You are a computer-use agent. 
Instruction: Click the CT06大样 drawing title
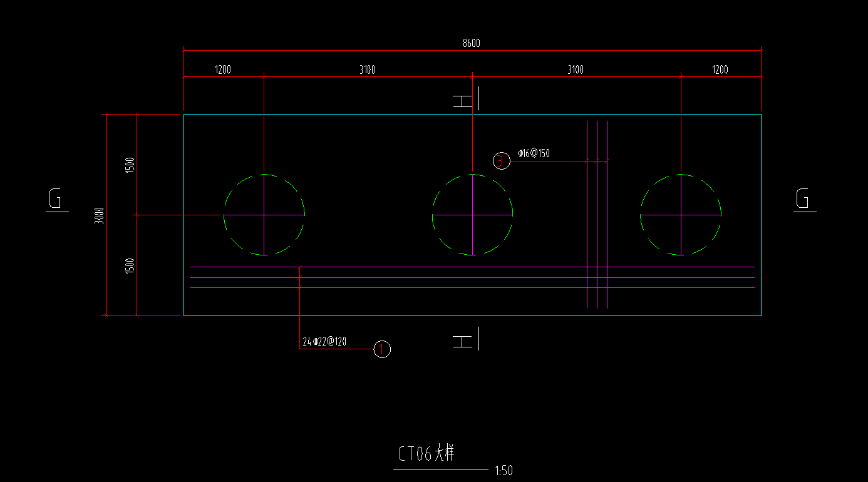pos(426,454)
